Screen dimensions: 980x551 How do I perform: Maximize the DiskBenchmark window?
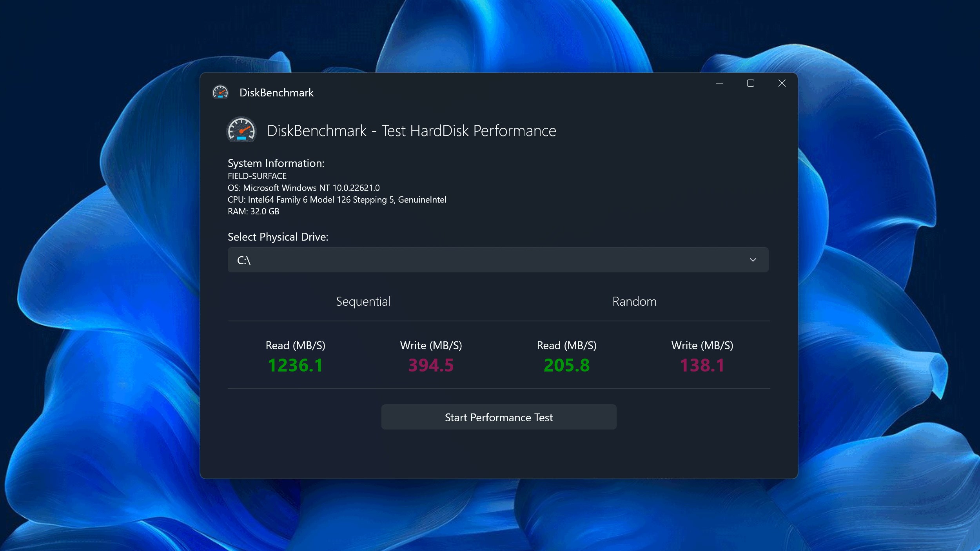point(750,83)
